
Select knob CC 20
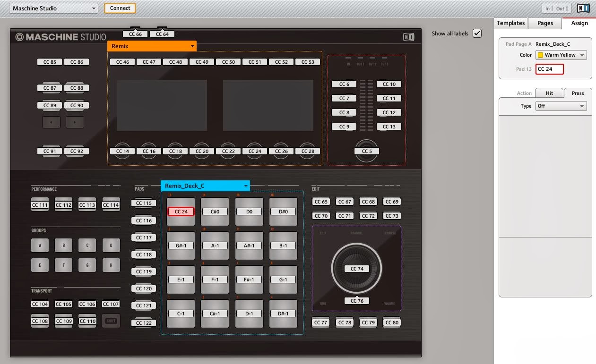pos(202,151)
